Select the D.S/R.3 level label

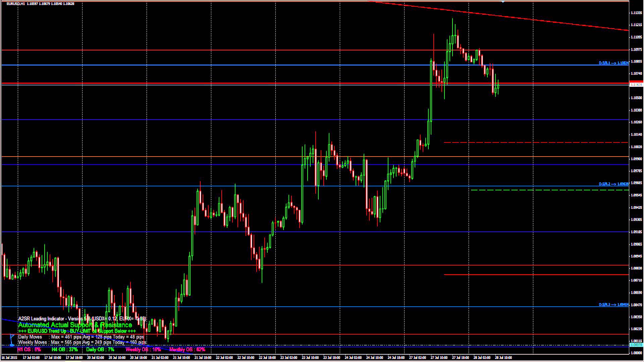[x=613, y=305]
